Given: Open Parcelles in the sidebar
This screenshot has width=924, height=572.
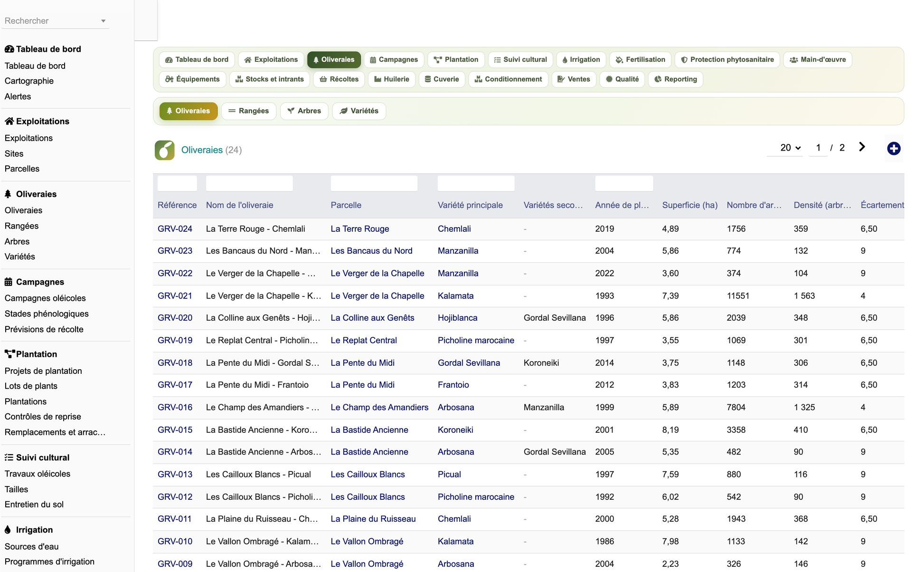Looking at the screenshot, I should [22, 169].
